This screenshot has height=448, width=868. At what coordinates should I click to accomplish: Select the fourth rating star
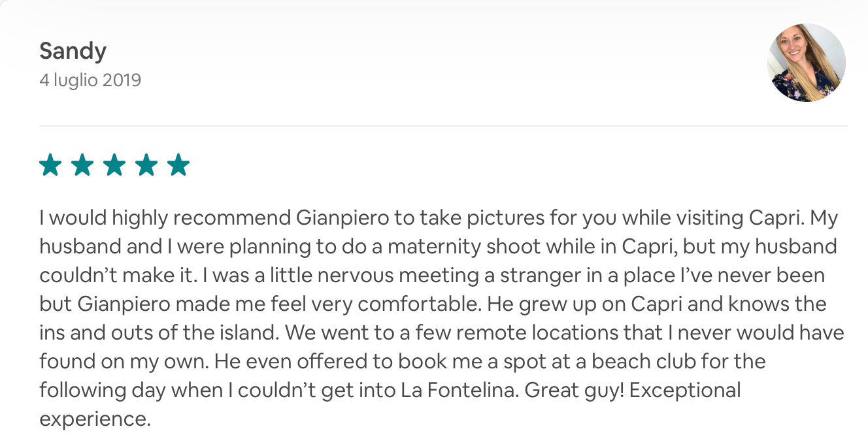click(146, 165)
